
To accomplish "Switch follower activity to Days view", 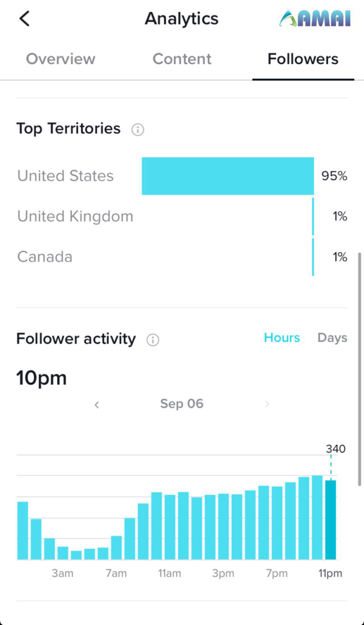I will (x=332, y=338).
